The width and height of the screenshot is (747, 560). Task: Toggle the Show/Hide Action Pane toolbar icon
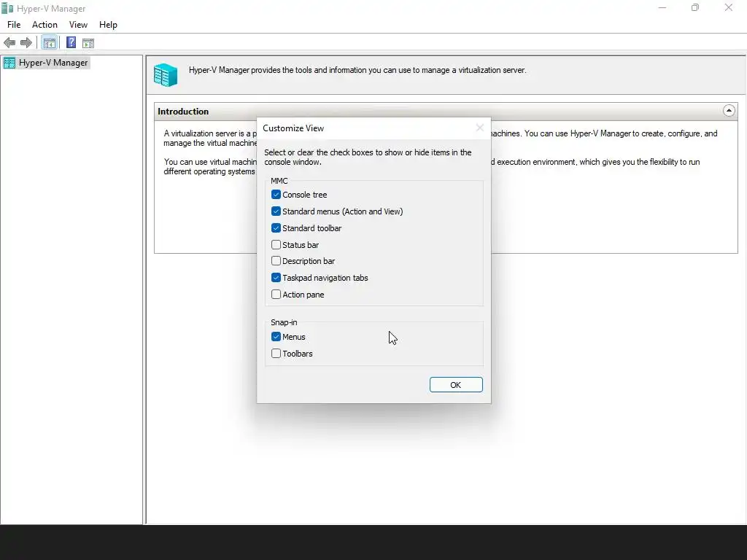88,43
